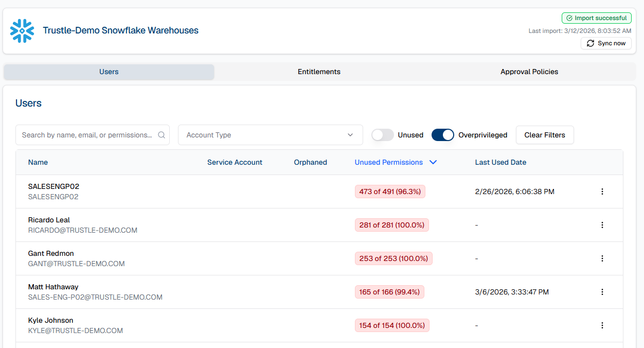Enable the Unused filter toggle
The width and height of the screenshot is (644, 348).
coord(382,134)
